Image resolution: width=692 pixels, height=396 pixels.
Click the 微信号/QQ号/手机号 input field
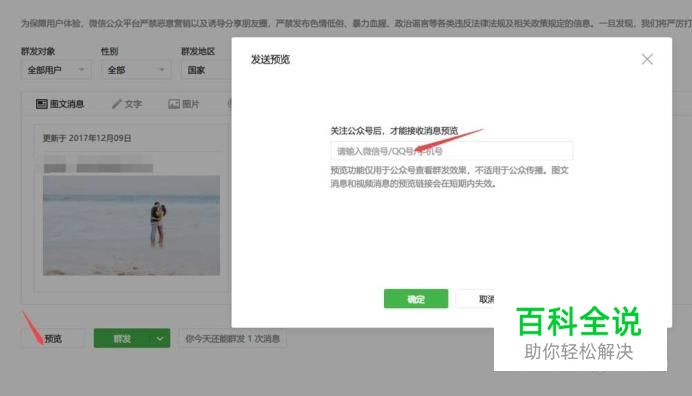pos(451,151)
